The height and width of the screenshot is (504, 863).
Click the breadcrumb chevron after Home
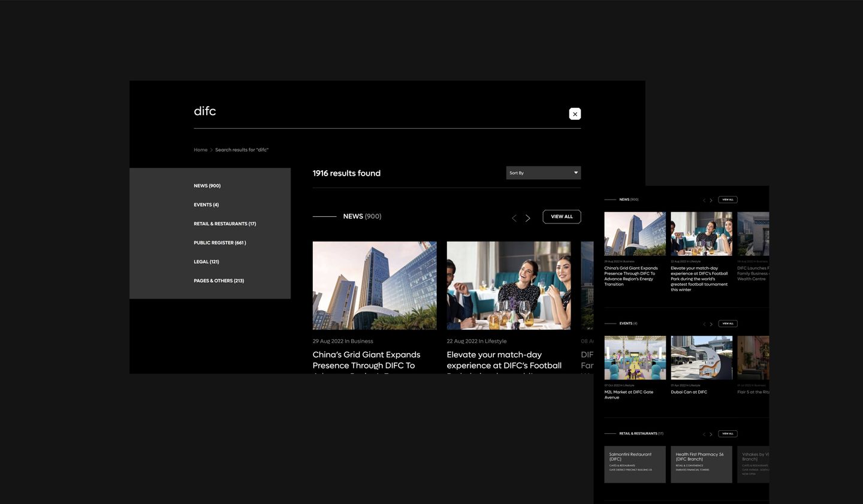tap(210, 150)
